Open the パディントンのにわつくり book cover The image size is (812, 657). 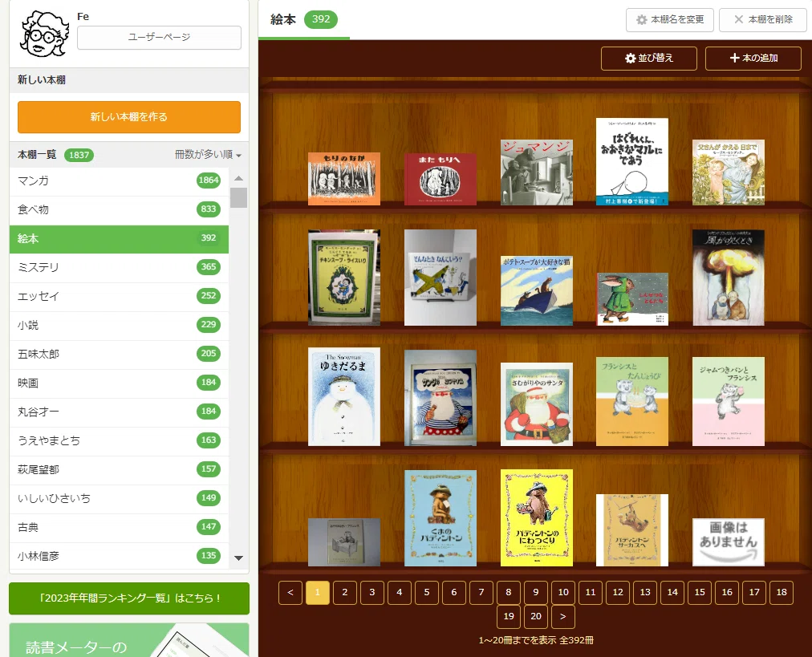(x=537, y=517)
